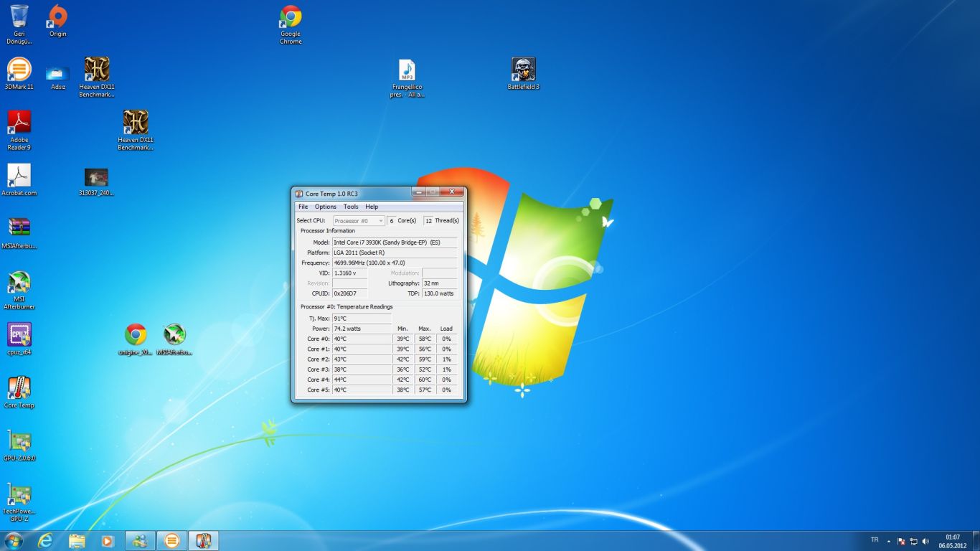This screenshot has width=980, height=551.
Task: Click the volume speaker tray icon
Action: pos(925,541)
